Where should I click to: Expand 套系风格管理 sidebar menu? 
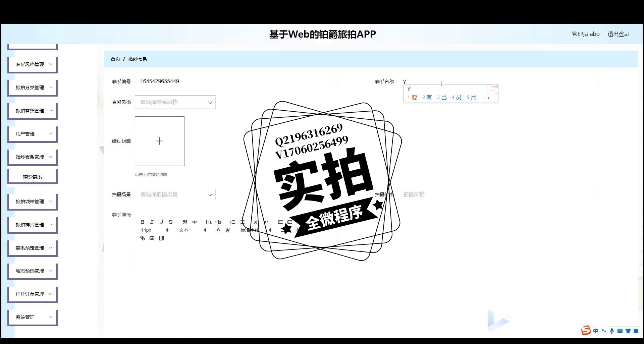click(33, 64)
